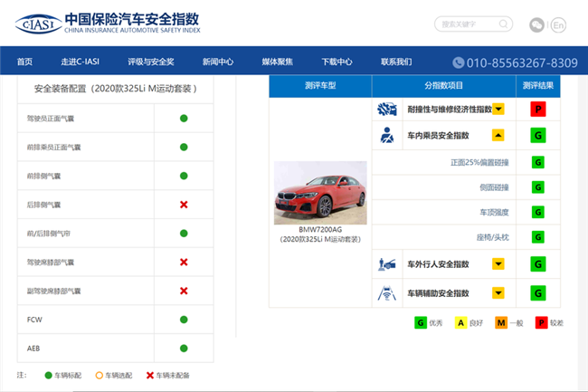This screenshot has width=588, height=392.
Task: Open the 下载中心 menu
Action: click(337, 62)
